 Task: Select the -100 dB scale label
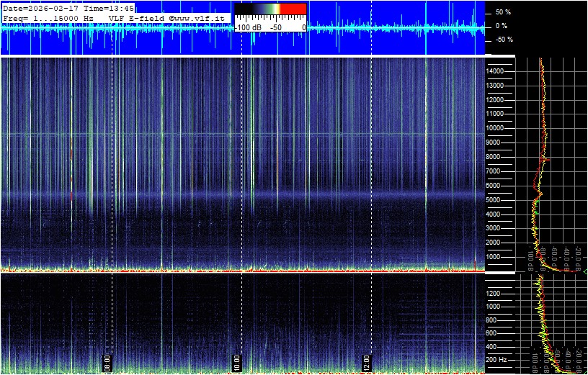click(248, 27)
